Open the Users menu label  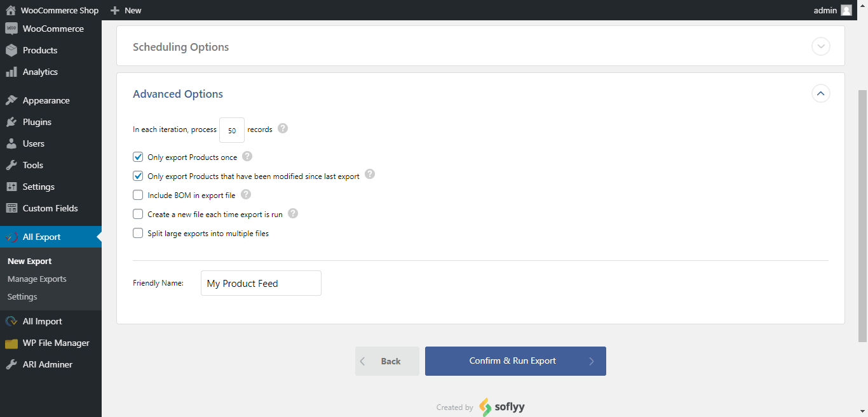pos(34,143)
